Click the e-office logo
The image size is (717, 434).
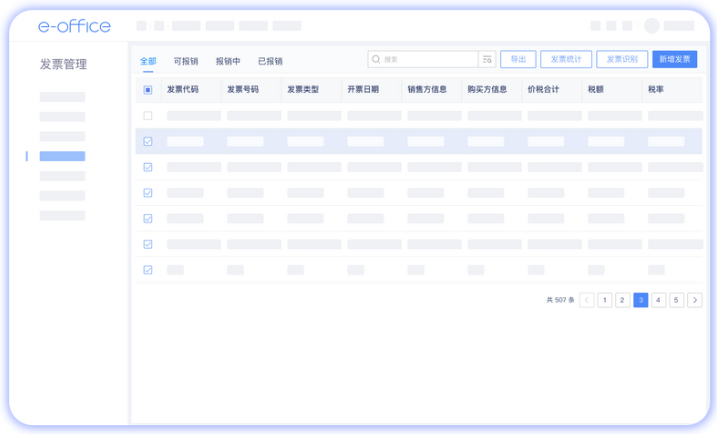74,26
